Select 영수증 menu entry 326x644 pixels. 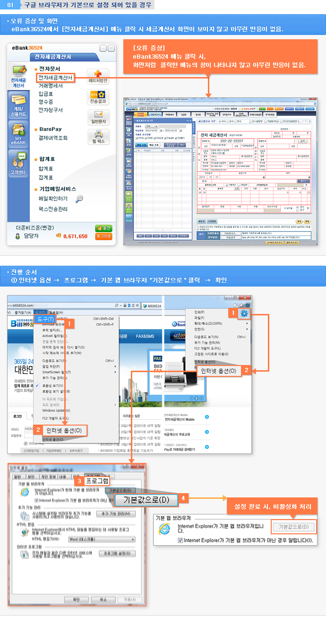pyautogui.click(x=46, y=102)
